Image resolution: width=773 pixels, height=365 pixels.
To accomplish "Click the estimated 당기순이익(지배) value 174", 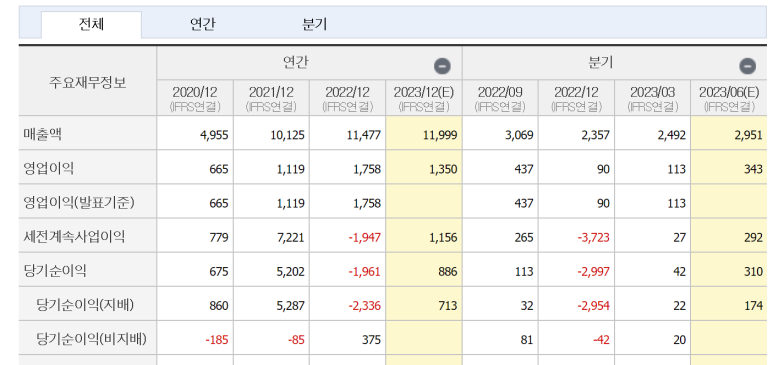I will pos(754,306).
